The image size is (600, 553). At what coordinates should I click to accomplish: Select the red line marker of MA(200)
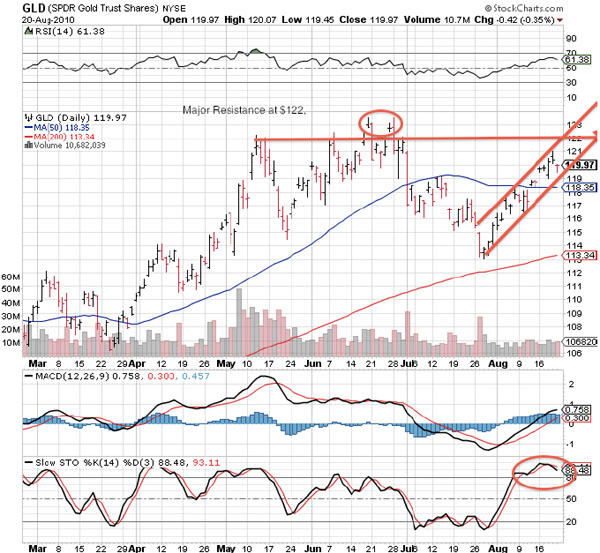(x=29, y=137)
